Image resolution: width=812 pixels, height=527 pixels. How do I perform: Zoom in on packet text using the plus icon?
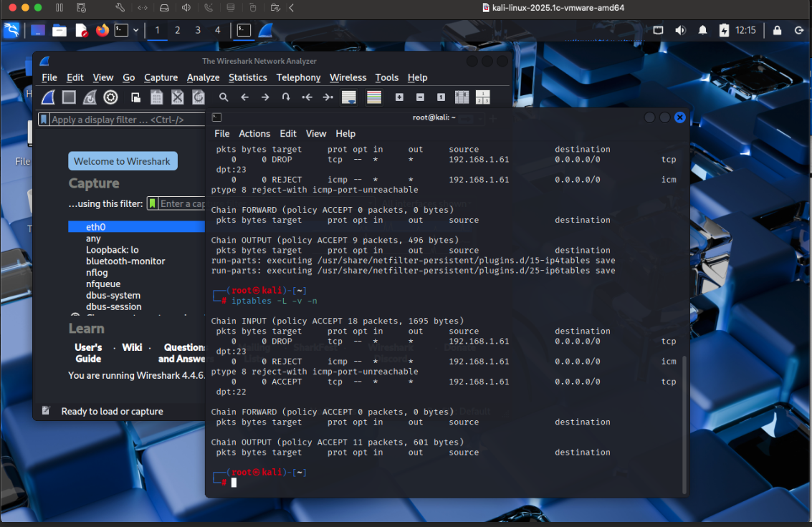click(x=398, y=97)
